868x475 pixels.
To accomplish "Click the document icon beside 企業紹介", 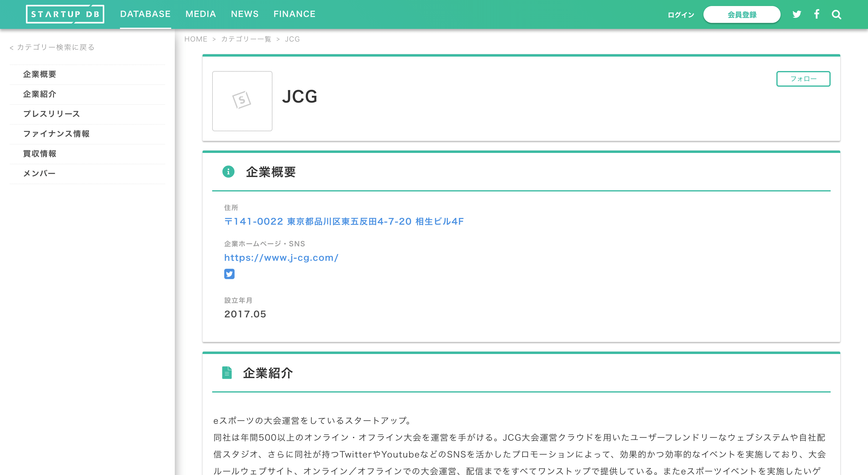I will [227, 373].
